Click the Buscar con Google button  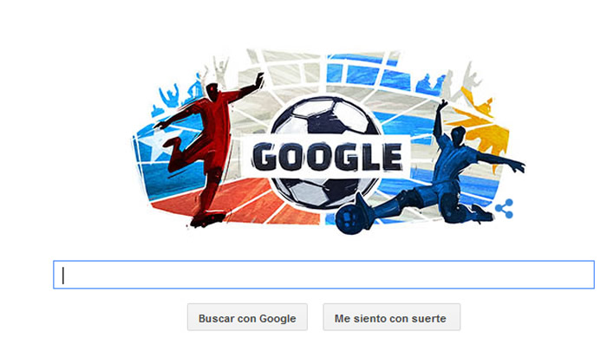(x=247, y=317)
